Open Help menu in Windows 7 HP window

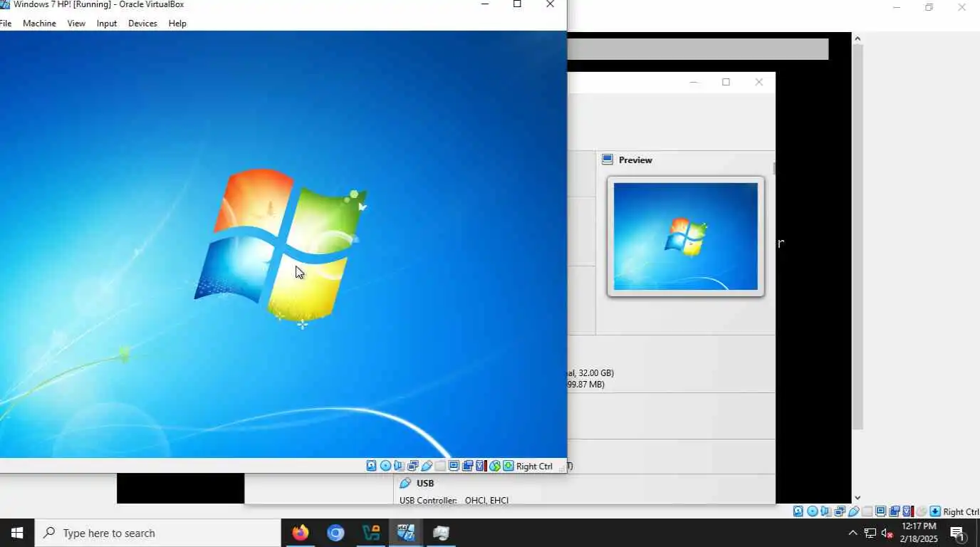click(x=177, y=24)
